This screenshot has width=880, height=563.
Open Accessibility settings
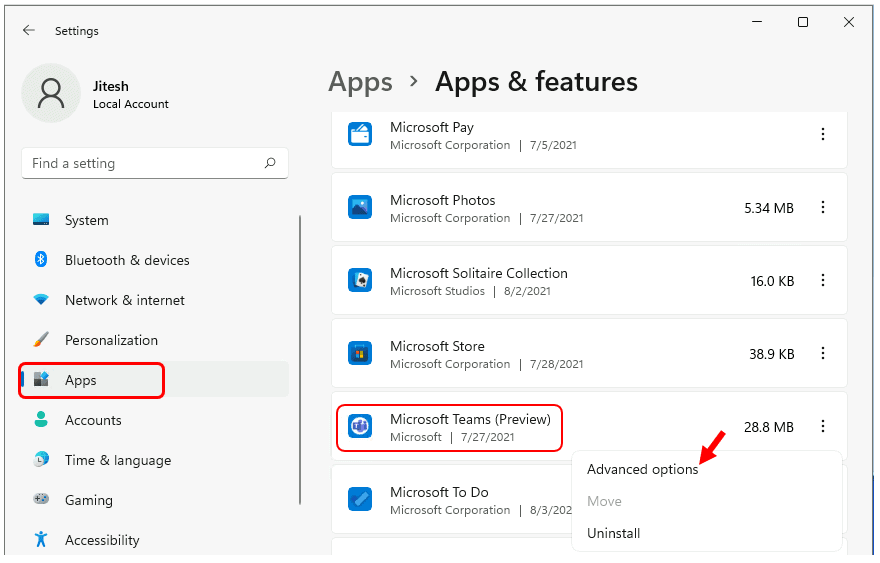coord(102,540)
